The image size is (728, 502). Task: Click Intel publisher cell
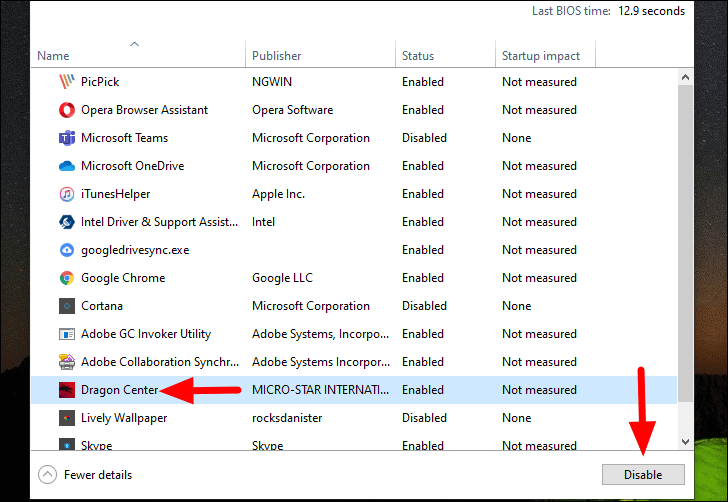click(263, 222)
